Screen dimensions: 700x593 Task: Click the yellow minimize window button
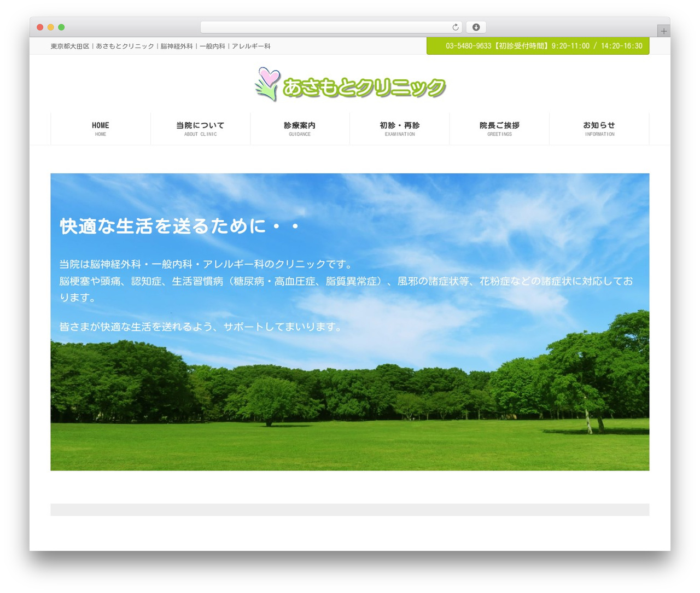(51, 27)
